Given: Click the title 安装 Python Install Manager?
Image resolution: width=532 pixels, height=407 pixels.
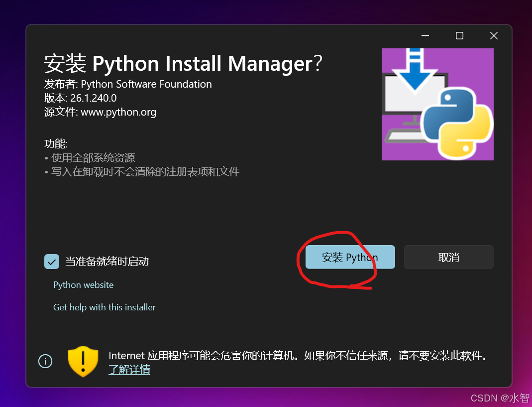Looking at the screenshot, I should coord(183,64).
